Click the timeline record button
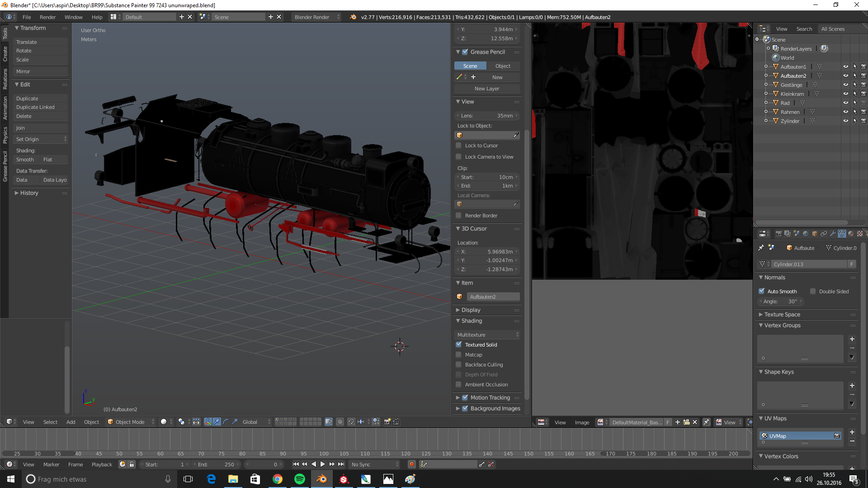 pos(411,464)
